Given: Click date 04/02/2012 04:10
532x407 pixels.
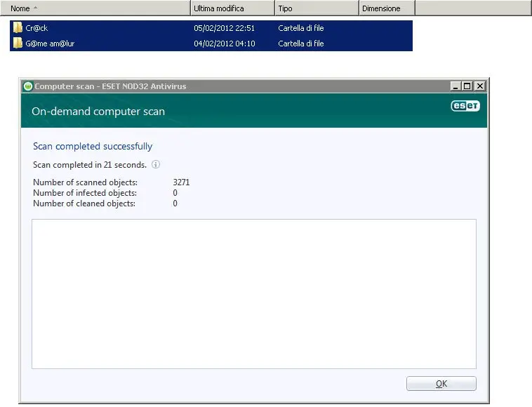Looking at the screenshot, I should tap(225, 44).
